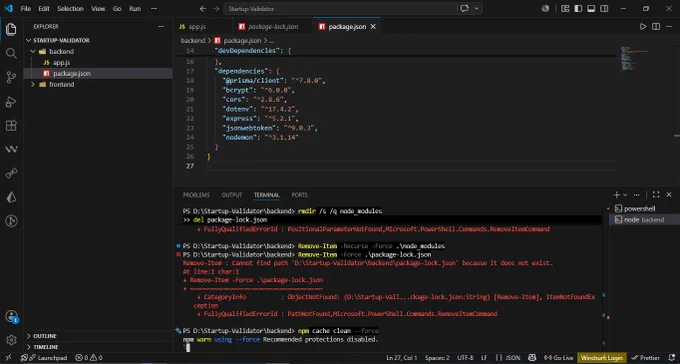
Task: Open the Windsurf sidebar icon
Action: point(11,149)
